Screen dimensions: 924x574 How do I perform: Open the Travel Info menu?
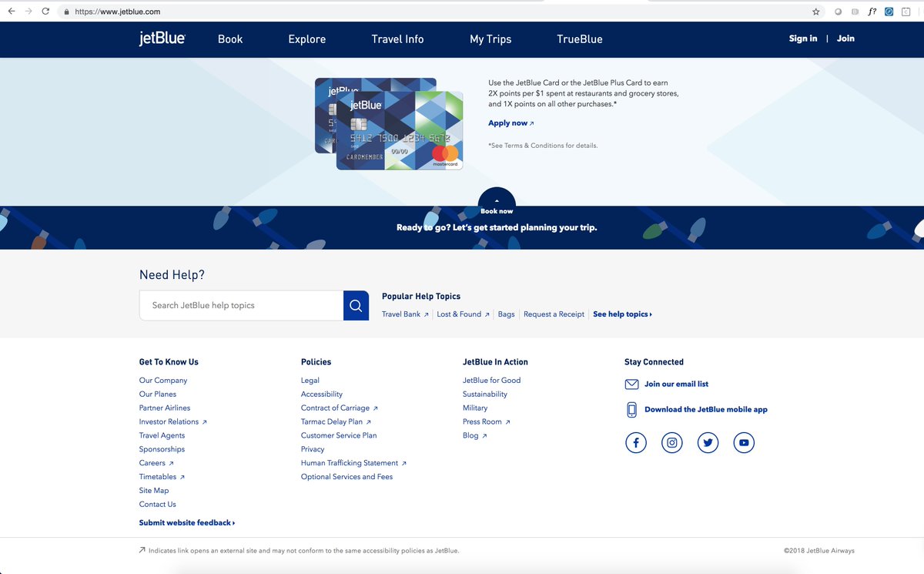397,39
